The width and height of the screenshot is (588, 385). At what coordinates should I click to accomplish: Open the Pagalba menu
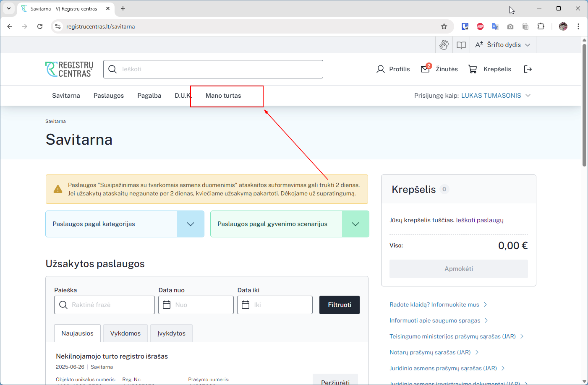(149, 96)
